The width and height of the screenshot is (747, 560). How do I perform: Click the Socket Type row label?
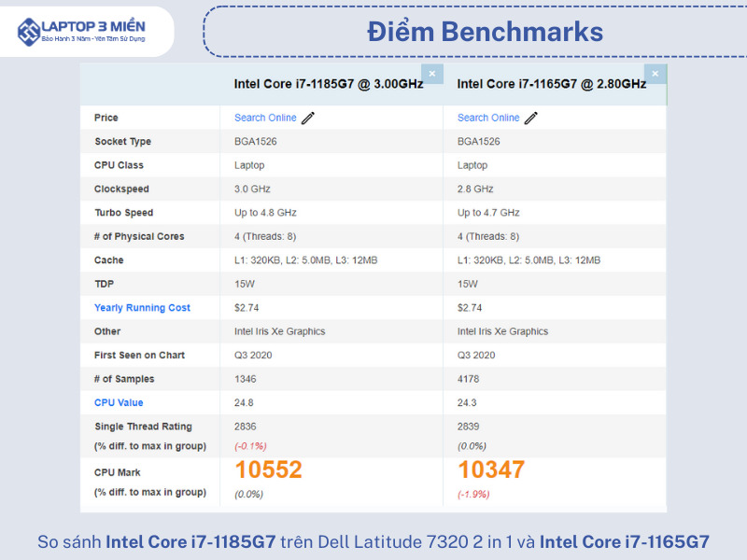122,142
